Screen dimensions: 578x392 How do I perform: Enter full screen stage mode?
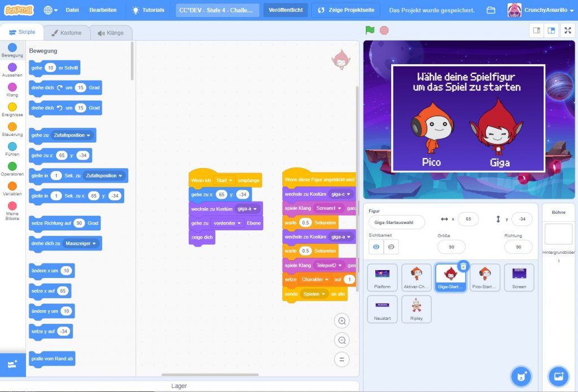coord(566,30)
